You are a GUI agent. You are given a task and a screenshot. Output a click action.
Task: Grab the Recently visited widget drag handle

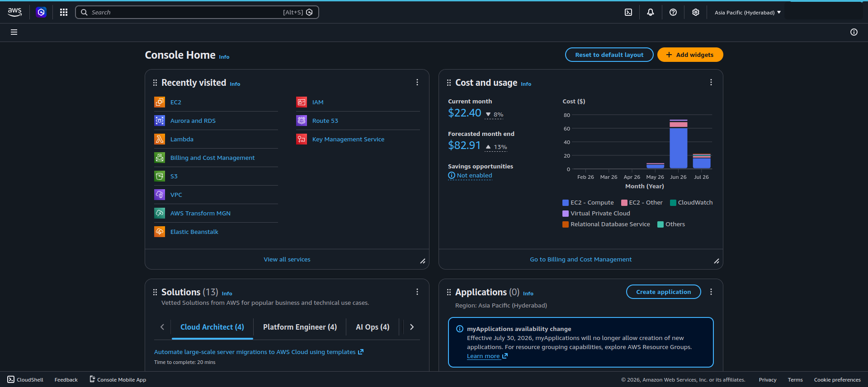(x=155, y=83)
